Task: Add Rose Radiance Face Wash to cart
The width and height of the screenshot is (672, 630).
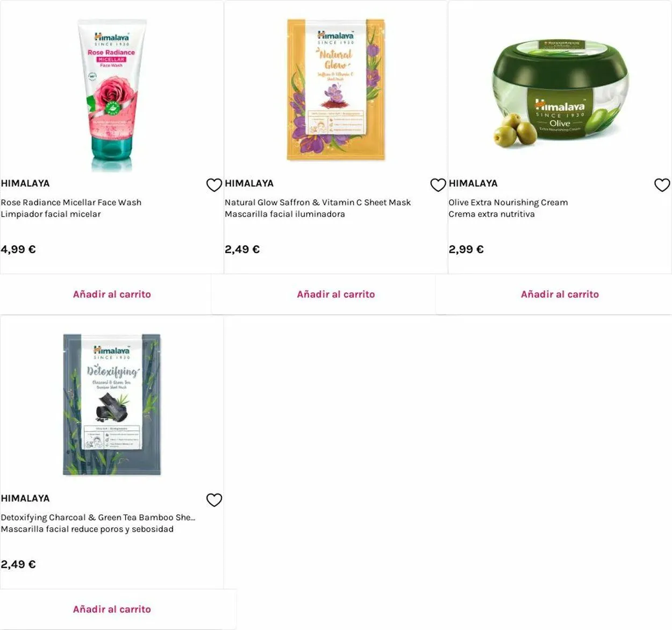Action: (112, 294)
